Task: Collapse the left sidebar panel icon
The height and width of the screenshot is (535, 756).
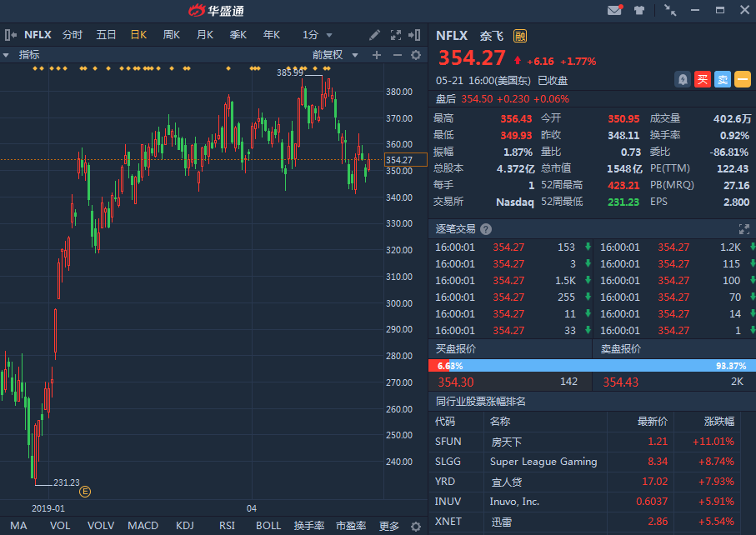Action: 10,35
